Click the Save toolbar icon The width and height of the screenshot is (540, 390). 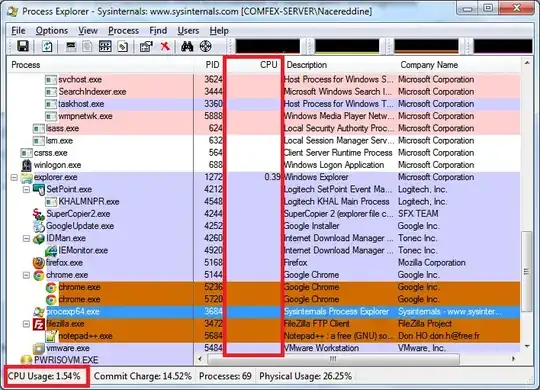point(23,46)
